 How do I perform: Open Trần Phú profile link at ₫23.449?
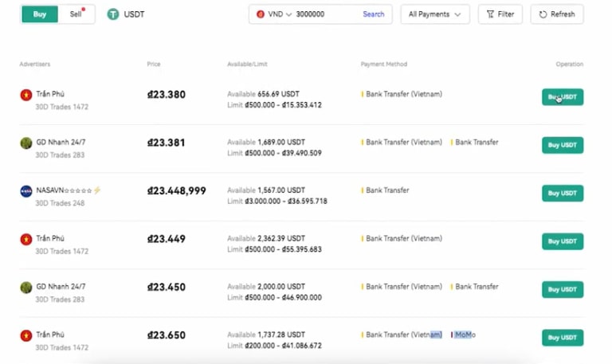point(50,238)
